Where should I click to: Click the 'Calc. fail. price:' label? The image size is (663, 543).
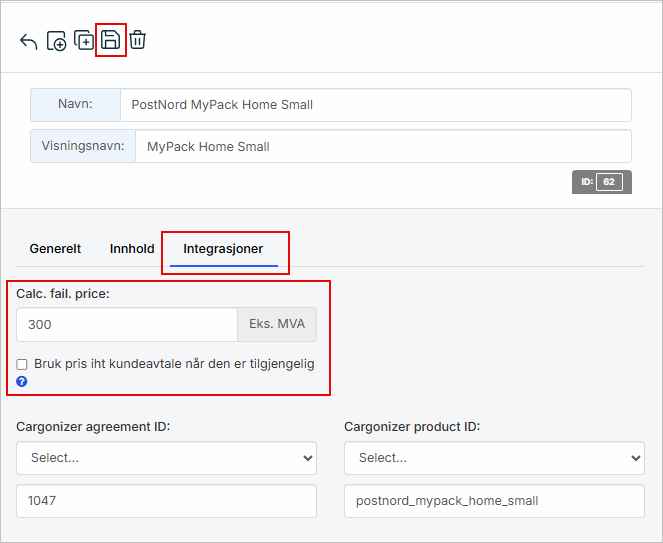[63, 293]
